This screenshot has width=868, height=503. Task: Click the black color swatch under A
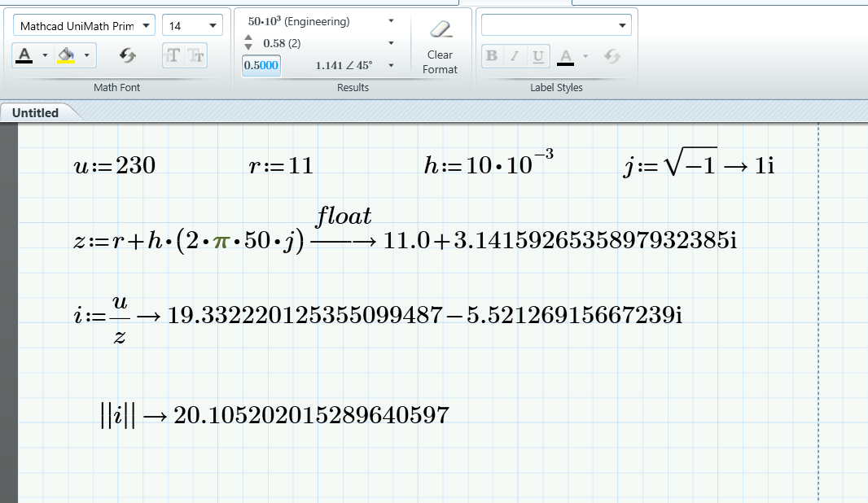coord(25,61)
